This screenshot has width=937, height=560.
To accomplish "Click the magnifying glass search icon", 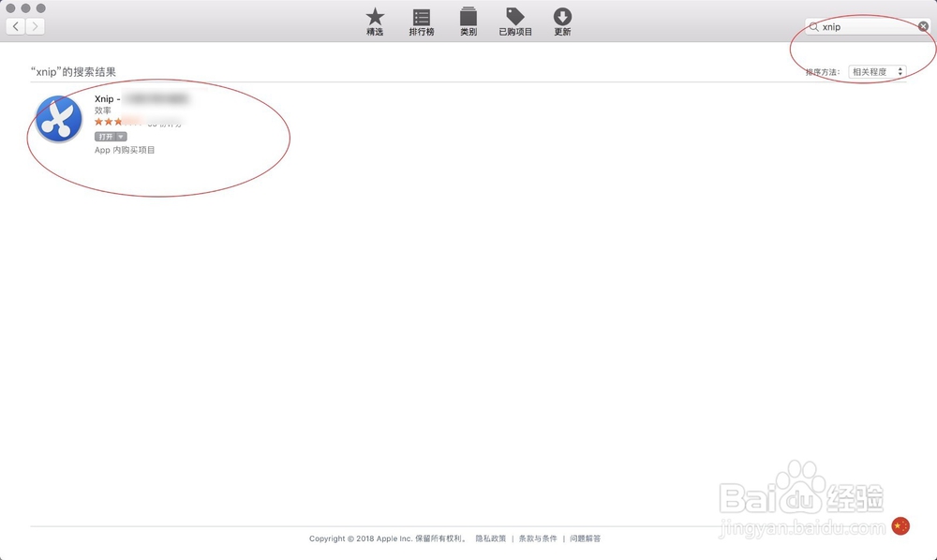I will 813,27.
